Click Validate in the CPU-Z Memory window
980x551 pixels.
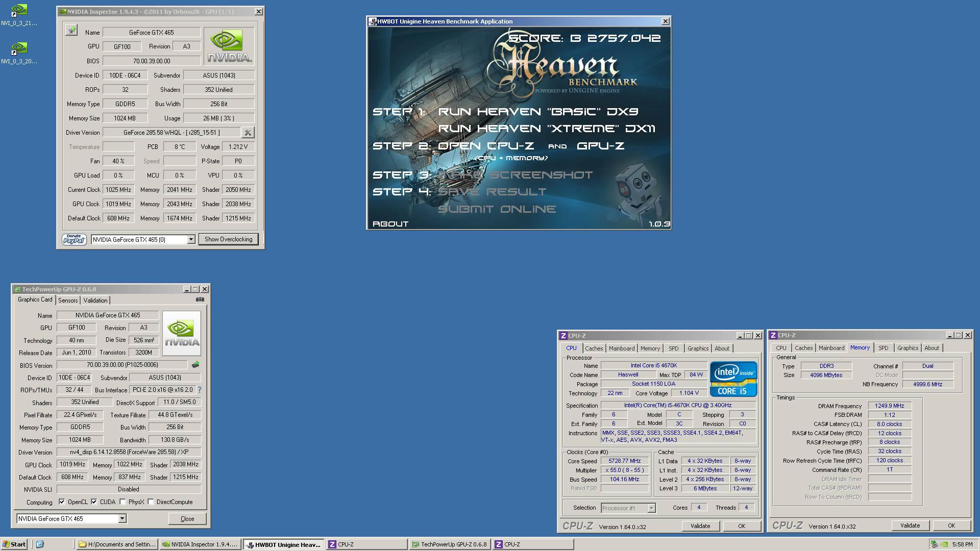[910, 525]
